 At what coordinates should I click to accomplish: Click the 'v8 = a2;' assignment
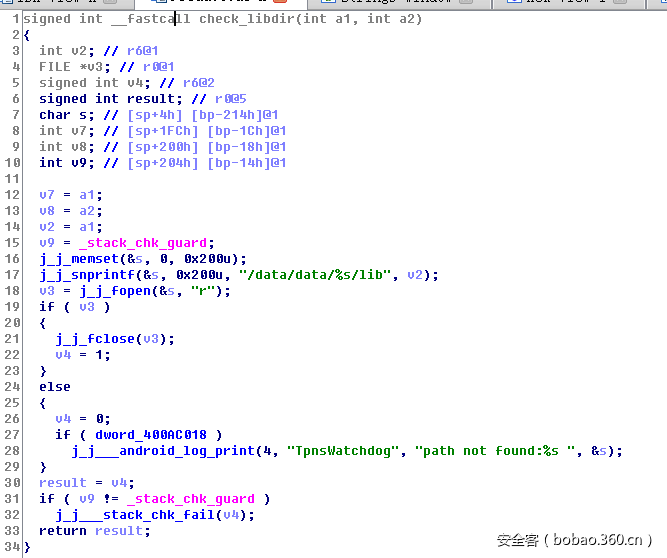(x=71, y=211)
